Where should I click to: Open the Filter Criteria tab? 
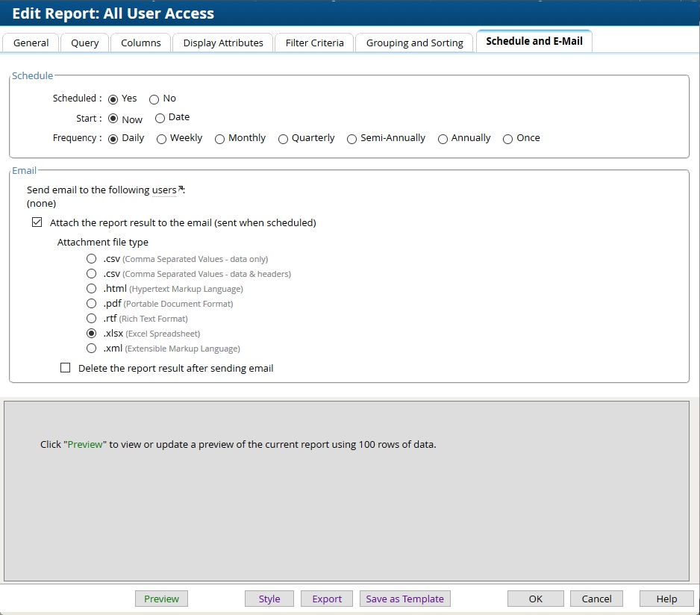(313, 43)
